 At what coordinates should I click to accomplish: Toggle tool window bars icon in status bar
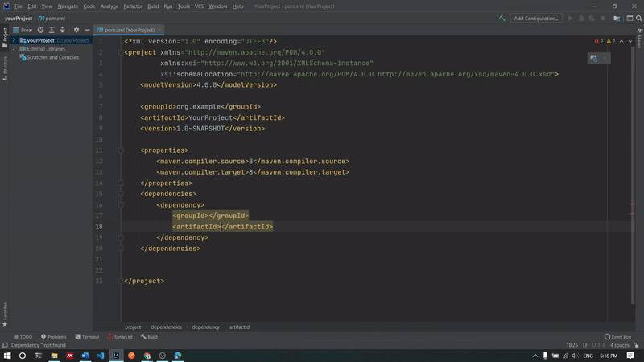pos(5,345)
